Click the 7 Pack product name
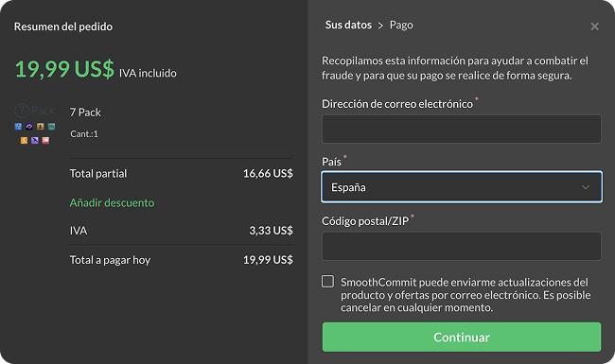615x364 pixels. tap(85, 113)
